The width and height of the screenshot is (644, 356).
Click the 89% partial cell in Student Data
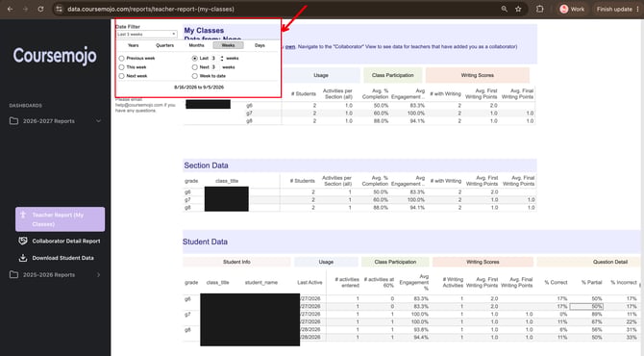[x=597, y=314]
